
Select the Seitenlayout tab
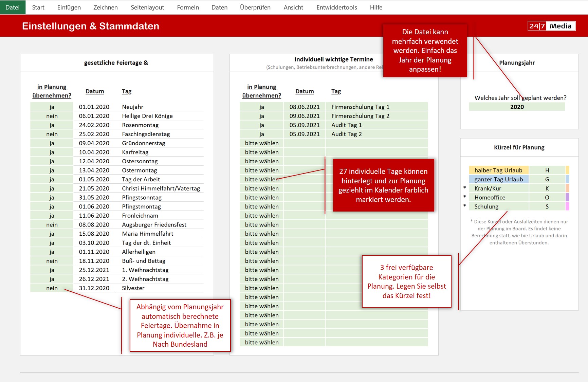pos(147,7)
